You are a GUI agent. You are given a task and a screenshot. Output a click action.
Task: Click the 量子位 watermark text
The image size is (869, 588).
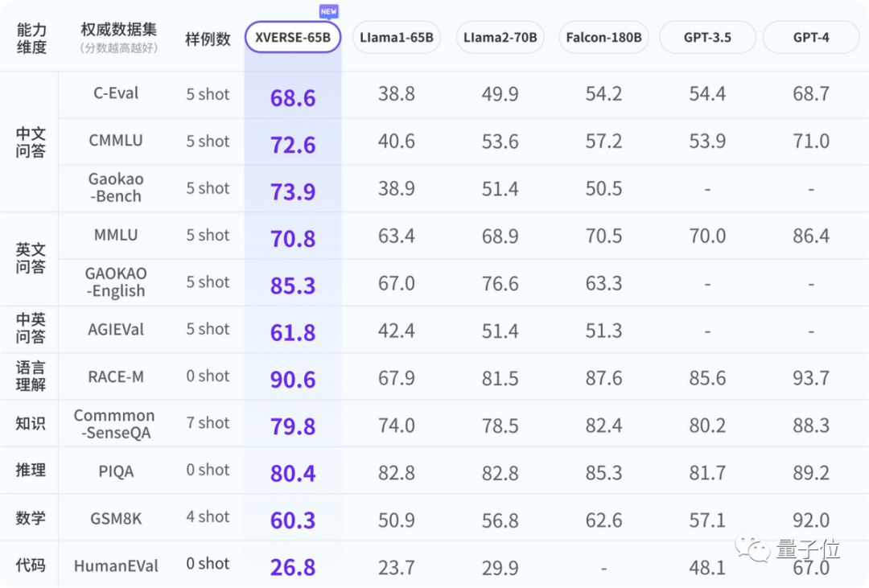[809, 549]
